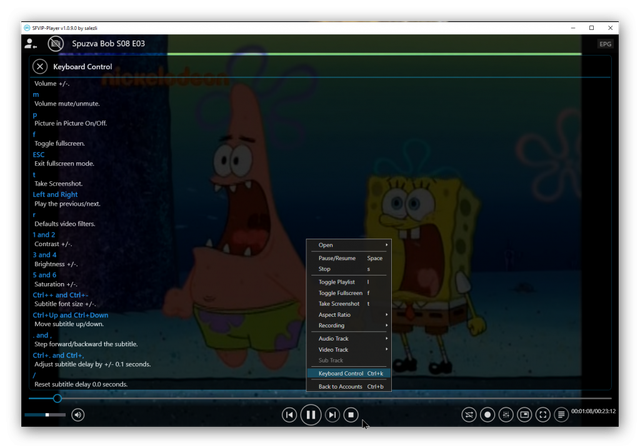Click 'Left and Right' shortcut label
The height and width of the screenshot is (448, 640).
tap(55, 195)
